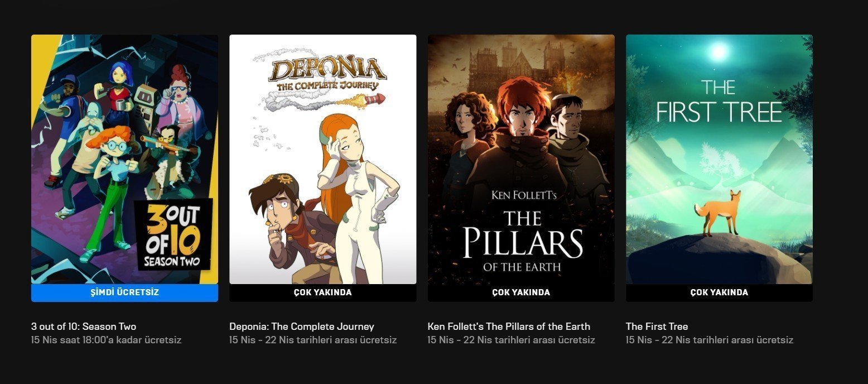Open The First Tree cover art
The height and width of the screenshot is (384, 868).
pyautogui.click(x=719, y=159)
